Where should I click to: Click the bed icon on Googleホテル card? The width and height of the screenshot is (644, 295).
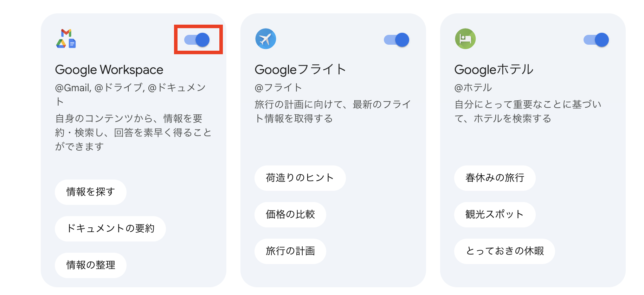(x=465, y=39)
